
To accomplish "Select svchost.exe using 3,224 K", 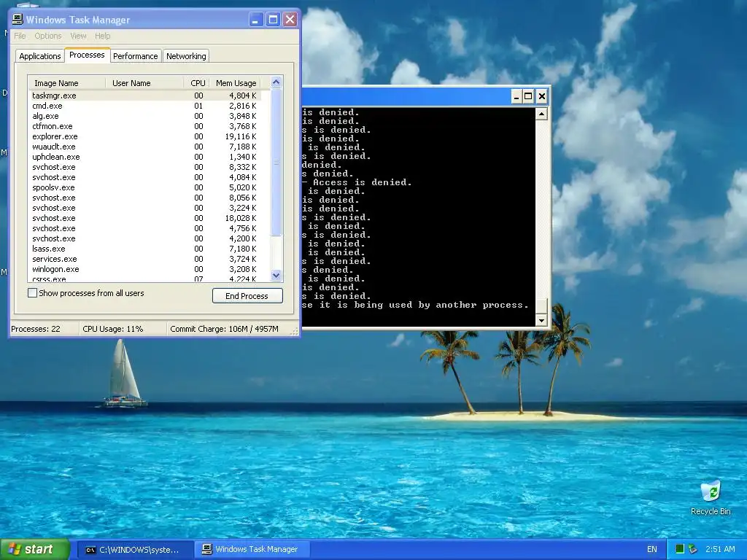I will click(x=144, y=208).
